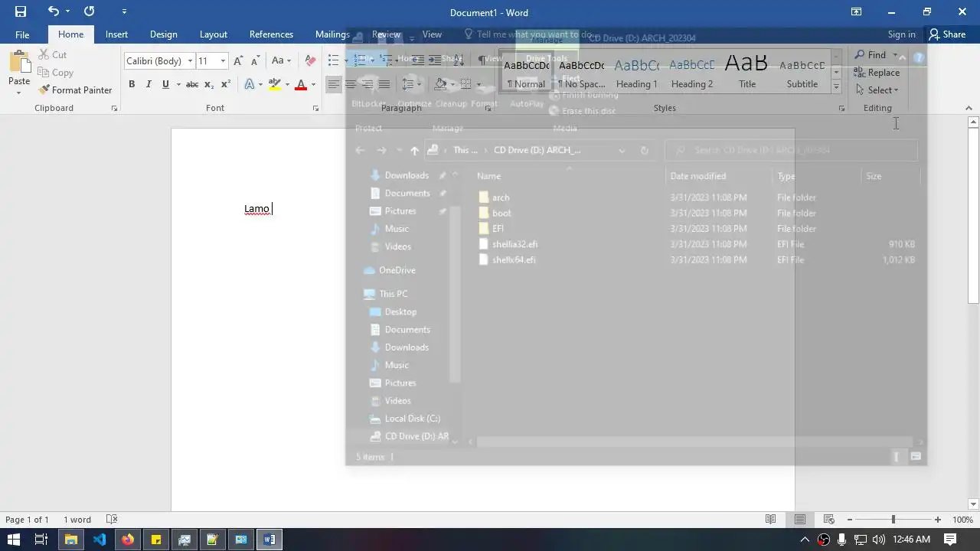This screenshot has height=551, width=980.
Task: Switch to Web Layout view icon
Action: (x=829, y=520)
